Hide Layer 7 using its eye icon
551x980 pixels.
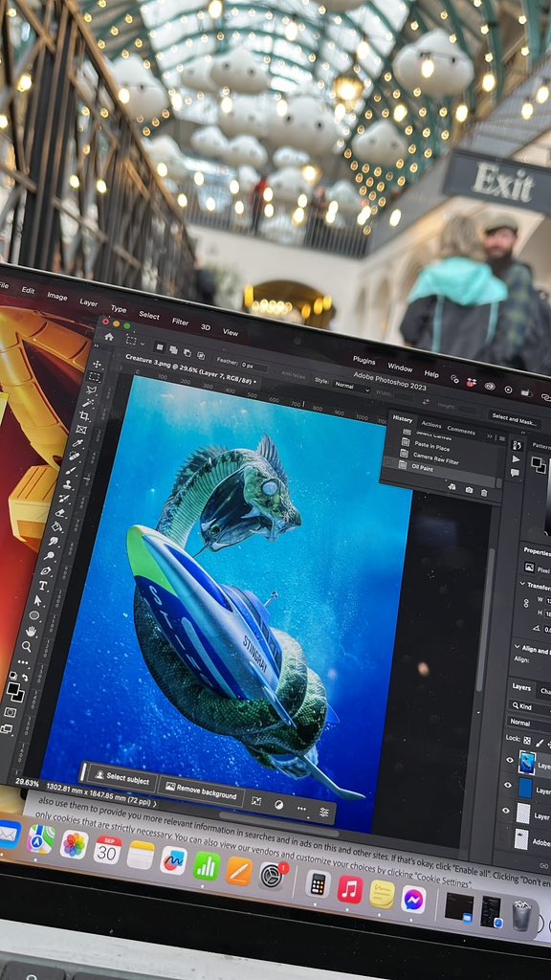click(x=509, y=760)
